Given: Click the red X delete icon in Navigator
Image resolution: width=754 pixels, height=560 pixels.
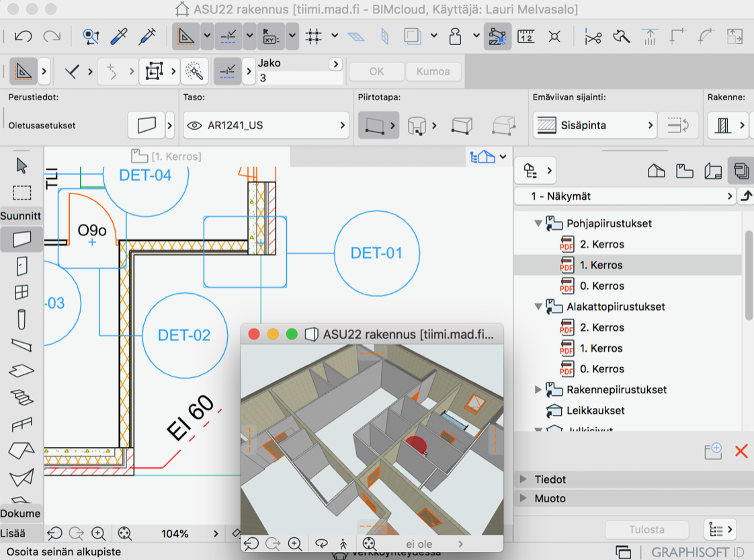Looking at the screenshot, I should click(x=741, y=451).
